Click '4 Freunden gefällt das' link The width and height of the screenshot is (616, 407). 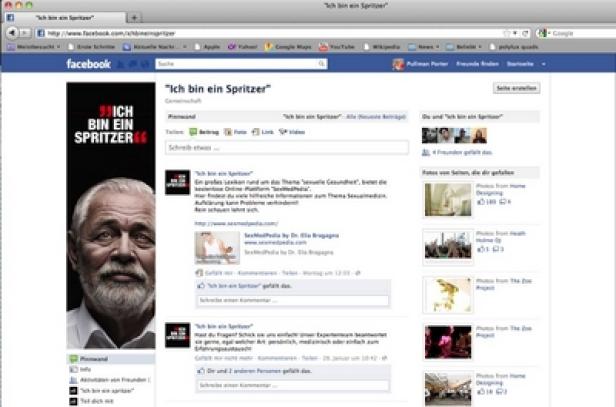click(x=462, y=152)
